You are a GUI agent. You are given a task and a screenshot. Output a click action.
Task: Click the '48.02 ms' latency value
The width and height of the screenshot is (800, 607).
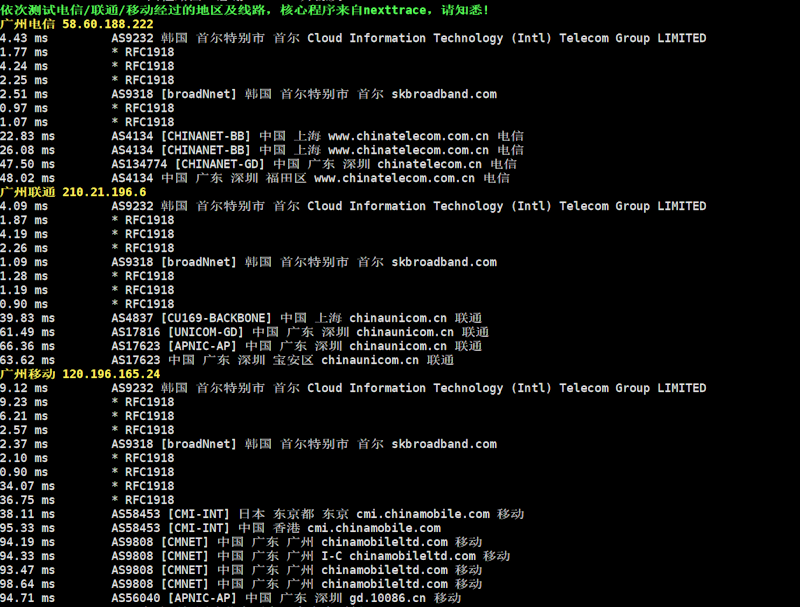28,178
